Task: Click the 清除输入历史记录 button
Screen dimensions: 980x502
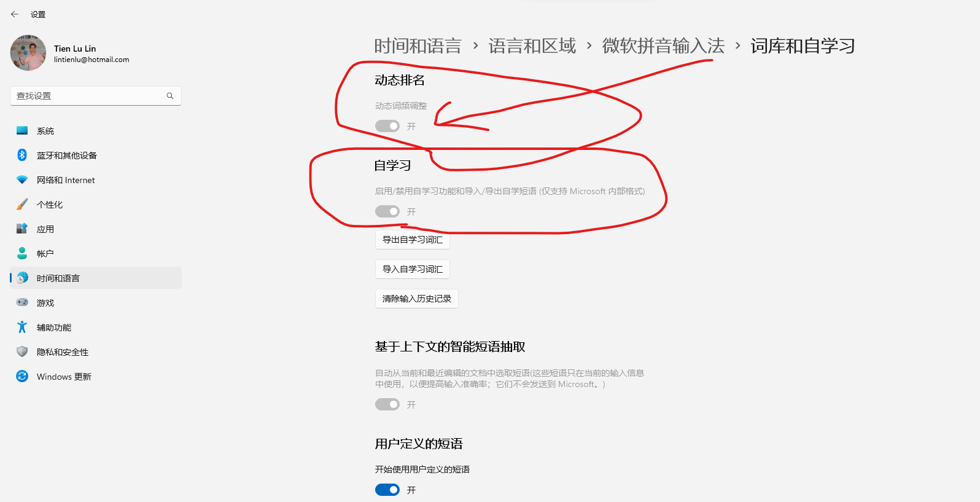Action: coord(417,299)
